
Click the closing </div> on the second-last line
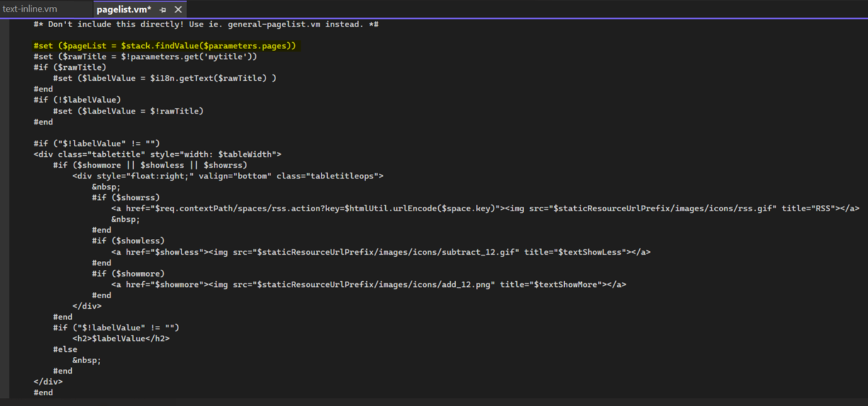[x=49, y=381]
